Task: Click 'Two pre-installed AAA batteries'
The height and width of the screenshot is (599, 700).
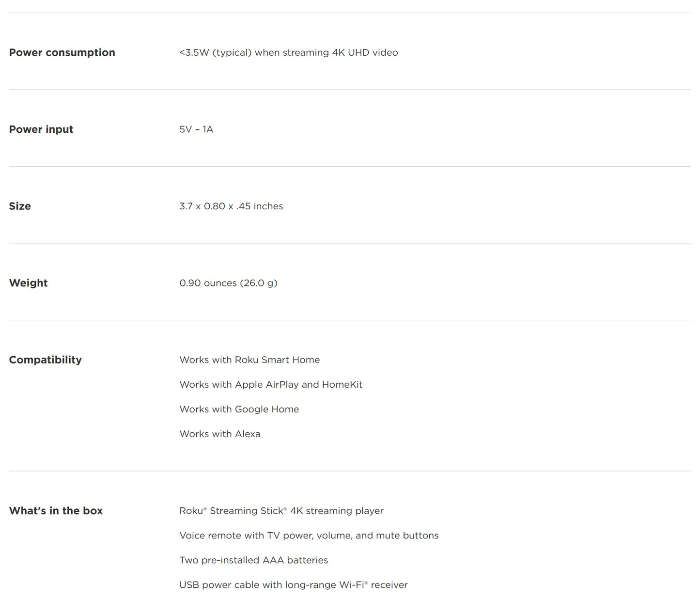Action: tap(253, 560)
